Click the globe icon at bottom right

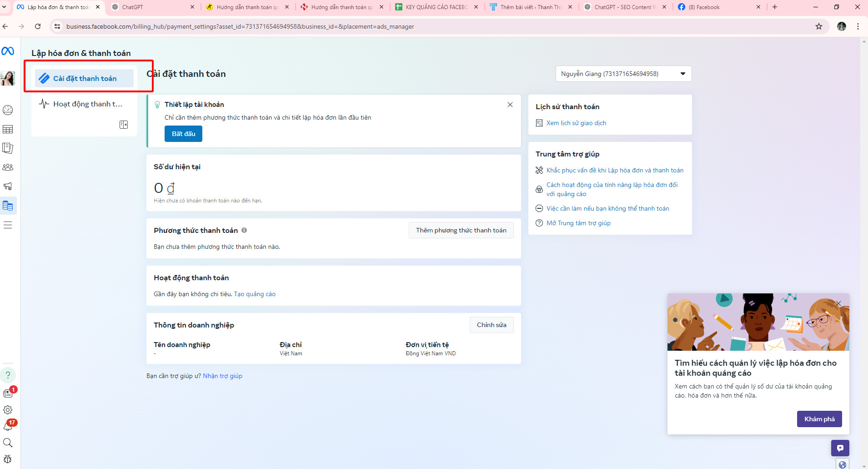(x=843, y=464)
